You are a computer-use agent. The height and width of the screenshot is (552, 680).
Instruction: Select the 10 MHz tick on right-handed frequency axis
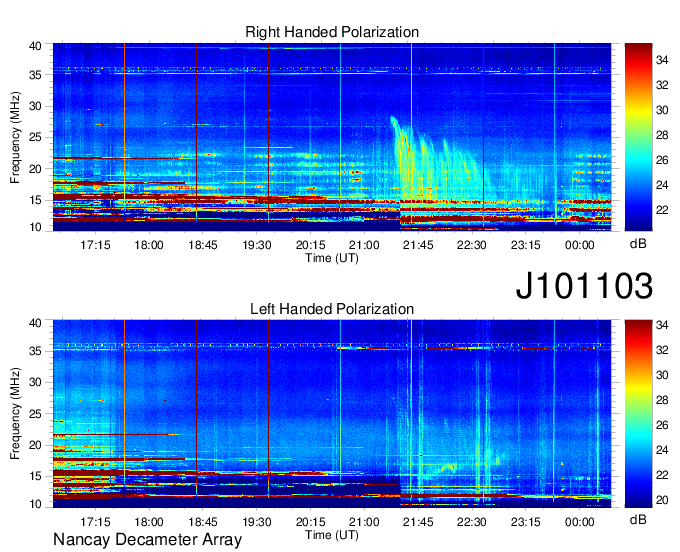click(35, 227)
